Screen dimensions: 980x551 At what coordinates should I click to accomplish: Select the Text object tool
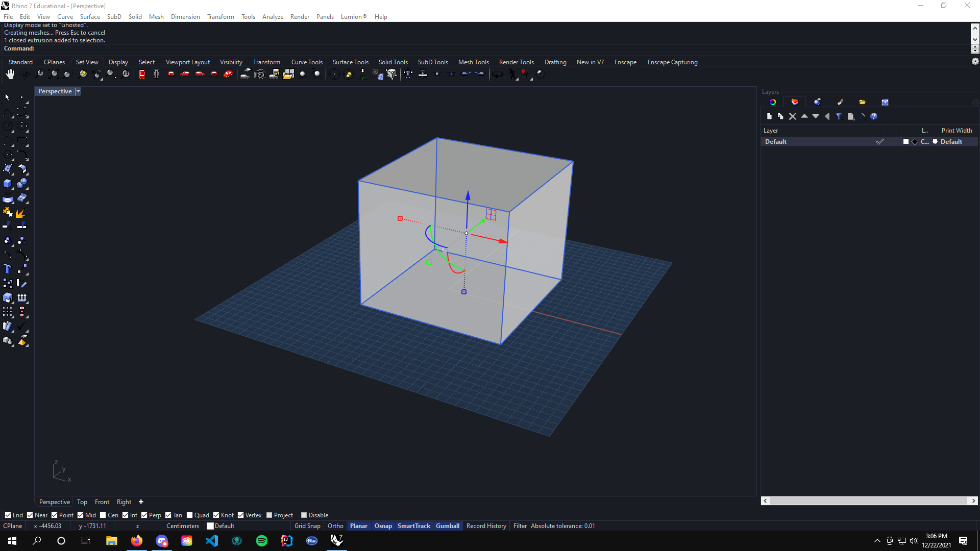(x=8, y=269)
